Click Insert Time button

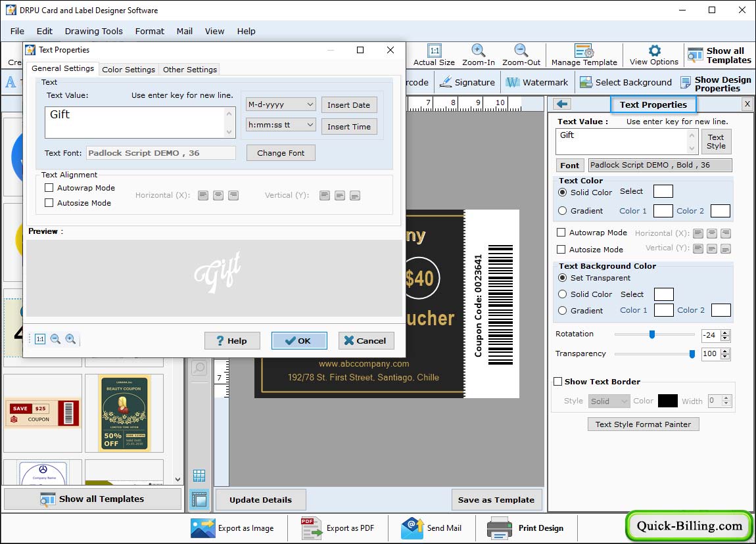pos(348,126)
